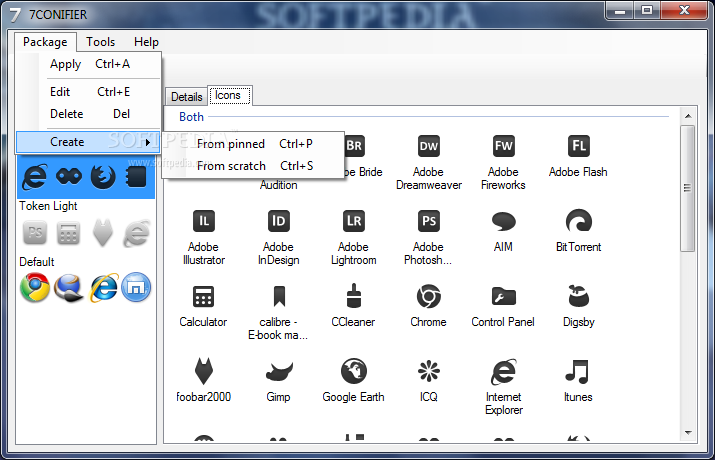Switch to the Icons tab
The image size is (715, 460).
click(x=229, y=95)
